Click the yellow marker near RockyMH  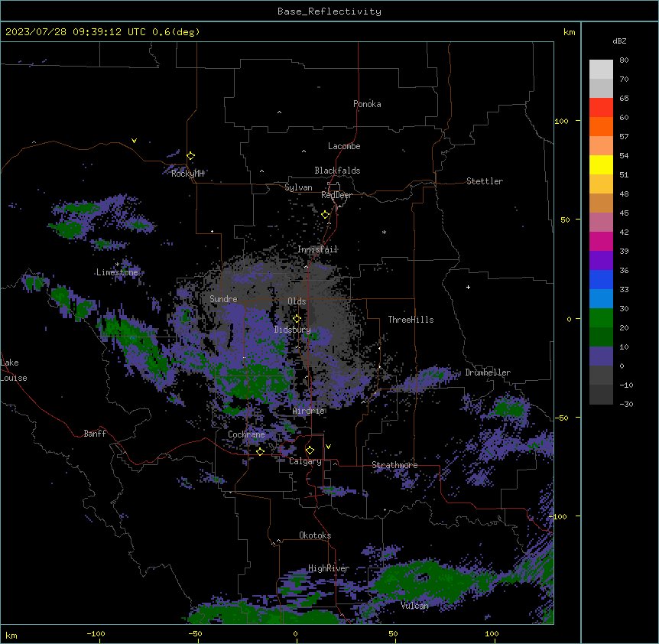click(x=190, y=156)
